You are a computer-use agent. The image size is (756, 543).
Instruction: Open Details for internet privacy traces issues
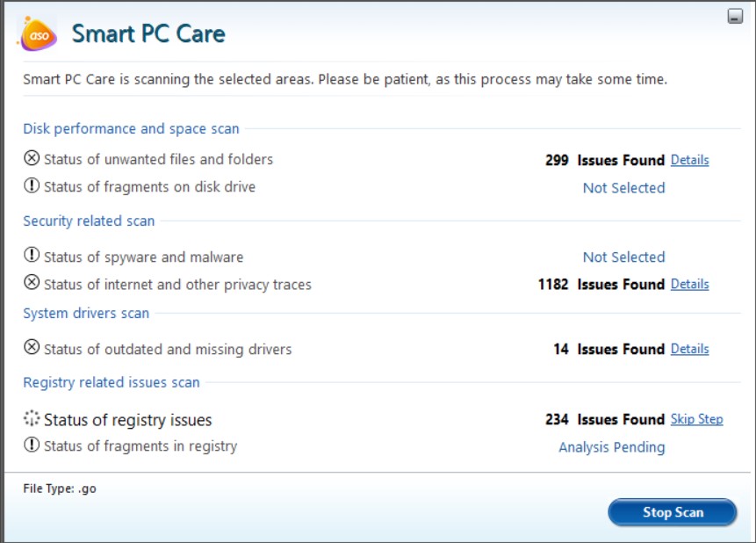coord(689,284)
